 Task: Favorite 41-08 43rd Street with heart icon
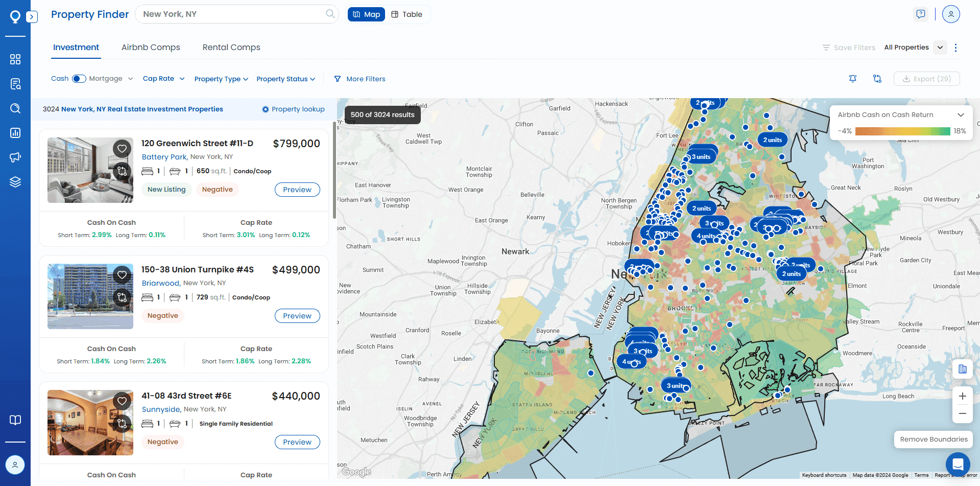coord(122,401)
